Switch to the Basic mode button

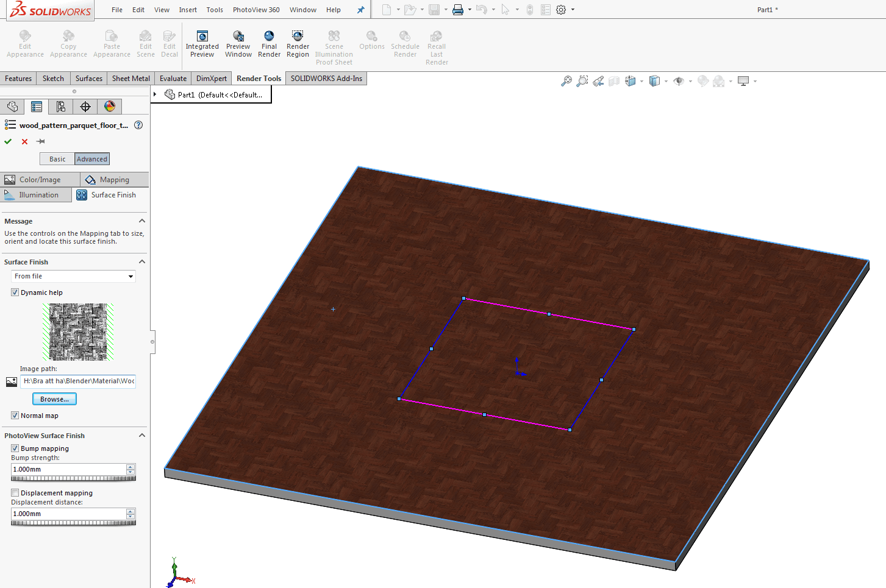coord(57,159)
